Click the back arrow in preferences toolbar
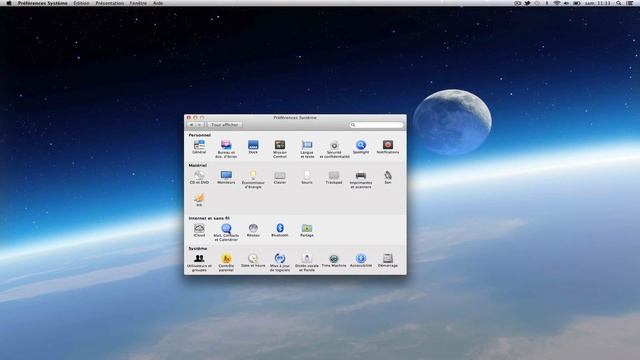The height and width of the screenshot is (360, 640). tap(191, 124)
